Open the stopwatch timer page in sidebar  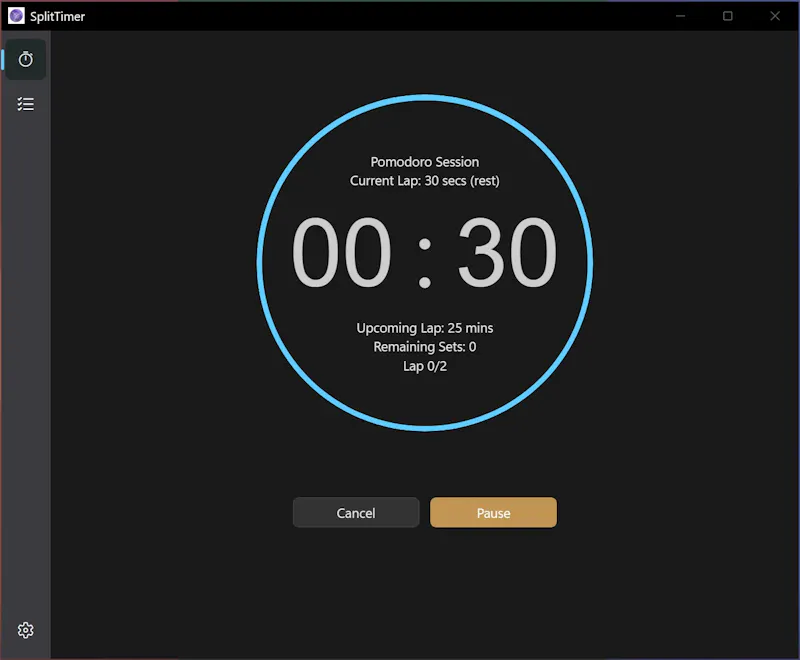point(26,60)
